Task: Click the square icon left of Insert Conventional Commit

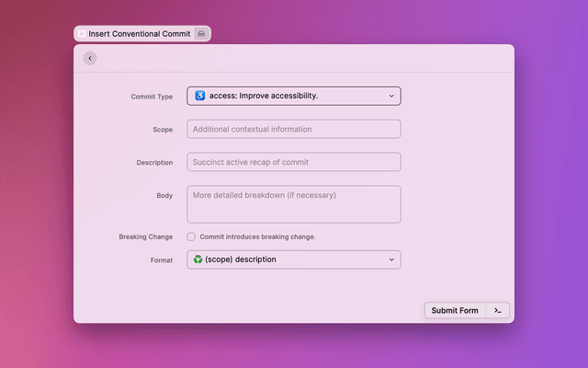Action: tap(82, 33)
